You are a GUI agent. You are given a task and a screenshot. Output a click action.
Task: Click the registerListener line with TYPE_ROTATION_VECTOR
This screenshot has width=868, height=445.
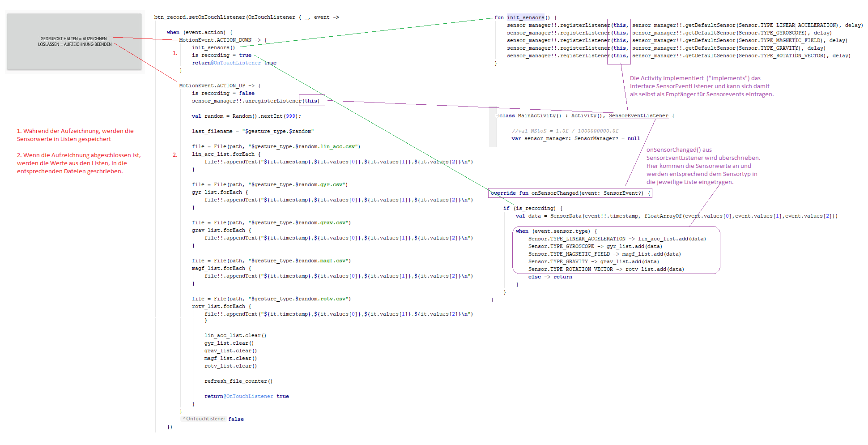(x=679, y=56)
